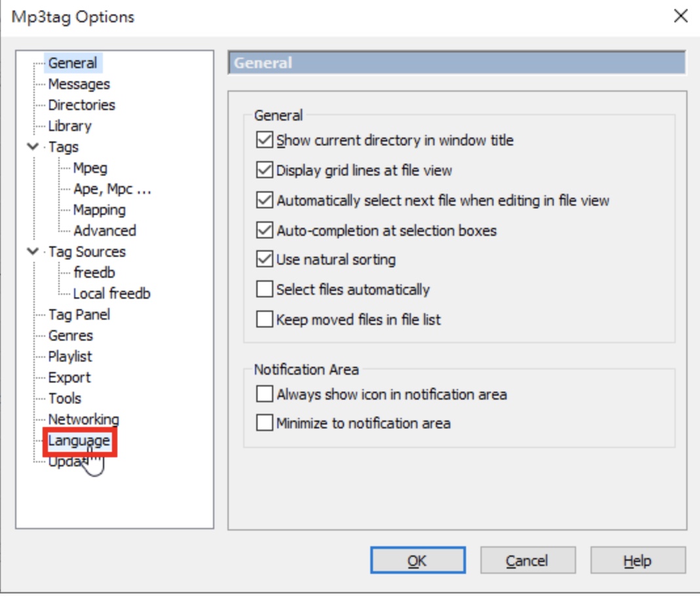Click OK to confirm options

click(x=418, y=560)
